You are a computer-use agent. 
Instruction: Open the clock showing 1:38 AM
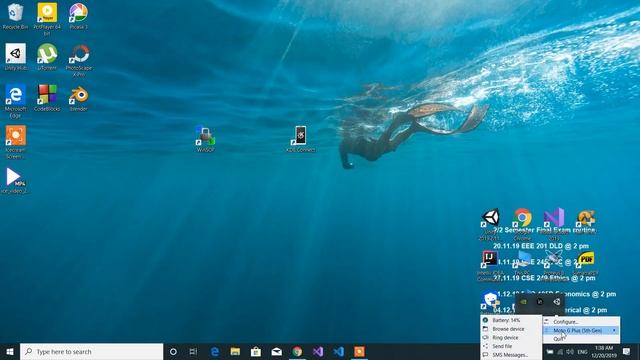604,351
